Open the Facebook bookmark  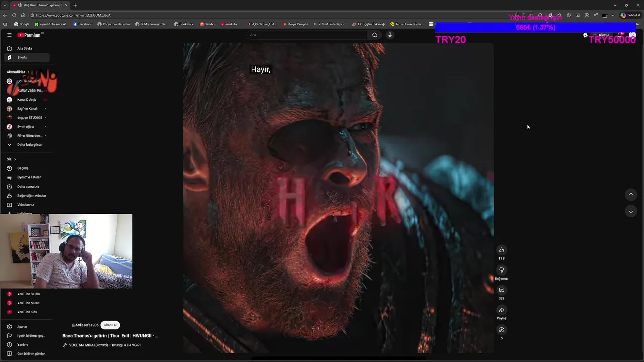point(83,24)
